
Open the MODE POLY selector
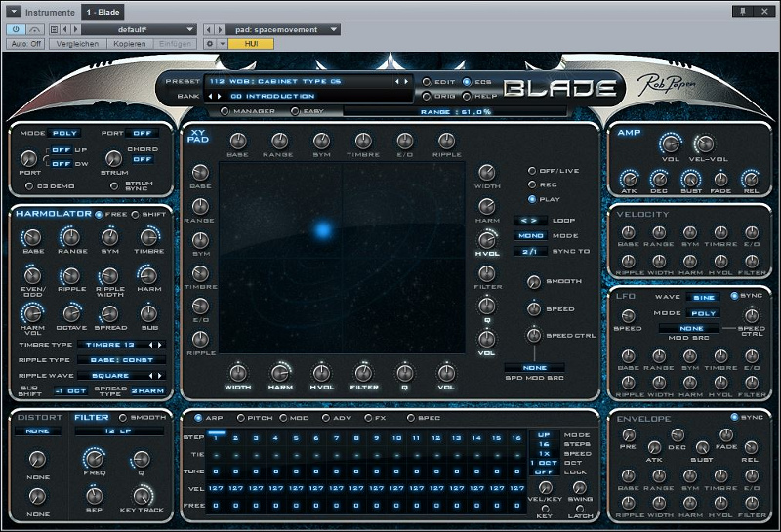click(x=64, y=133)
